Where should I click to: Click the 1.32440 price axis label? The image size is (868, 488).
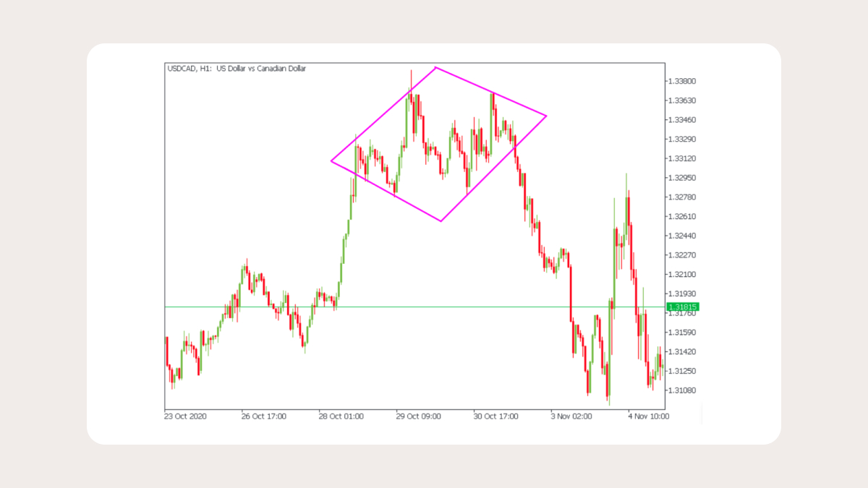point(683,236)
